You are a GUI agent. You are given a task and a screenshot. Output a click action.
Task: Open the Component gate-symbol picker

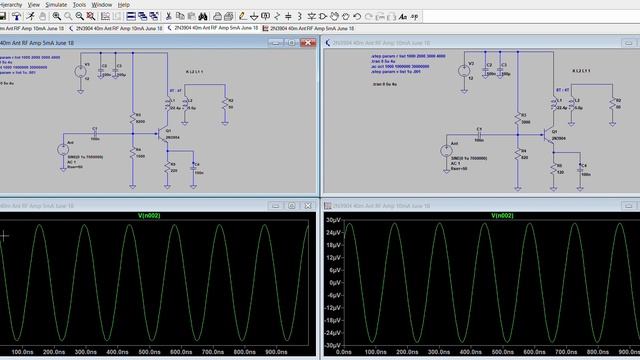pyautogui.click(x=323, y=16)
